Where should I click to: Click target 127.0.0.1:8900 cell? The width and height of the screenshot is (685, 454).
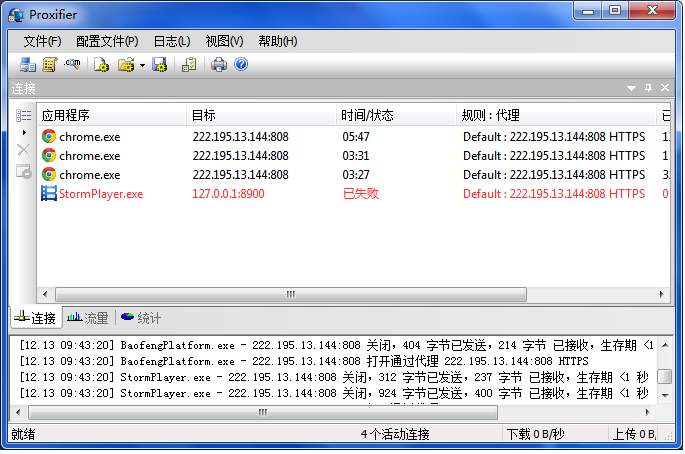coord(228,194)
